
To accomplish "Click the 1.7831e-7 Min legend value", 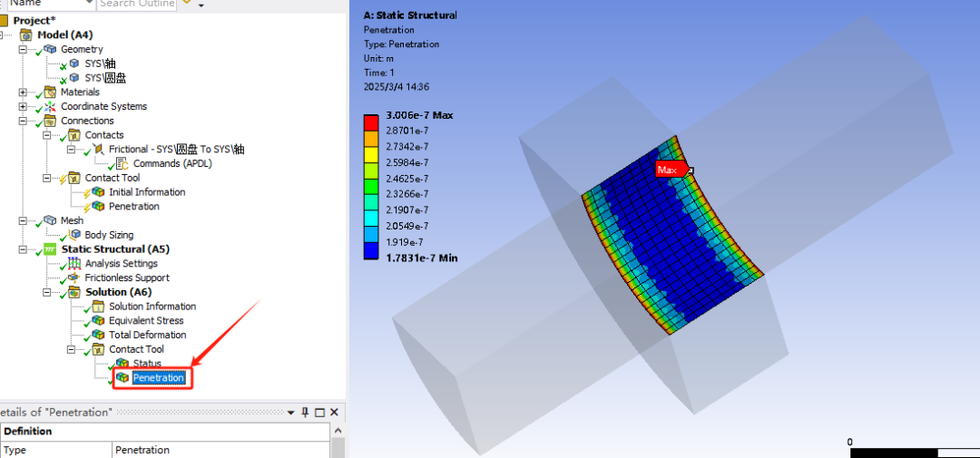I will coord(422,258).
